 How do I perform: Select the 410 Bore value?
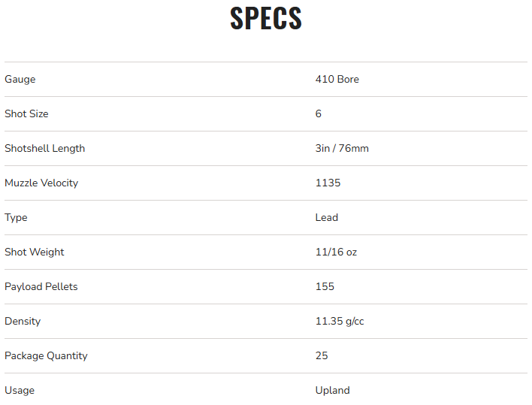[337, 79]
